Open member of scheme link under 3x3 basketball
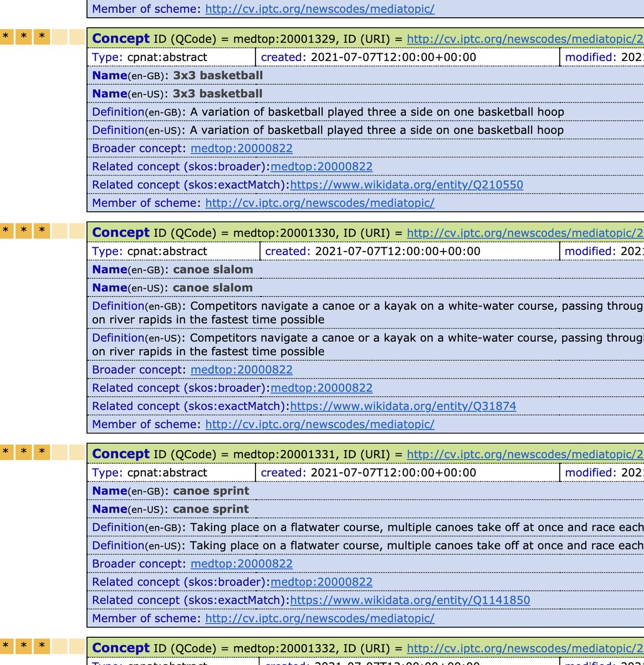 coord(320,203)
